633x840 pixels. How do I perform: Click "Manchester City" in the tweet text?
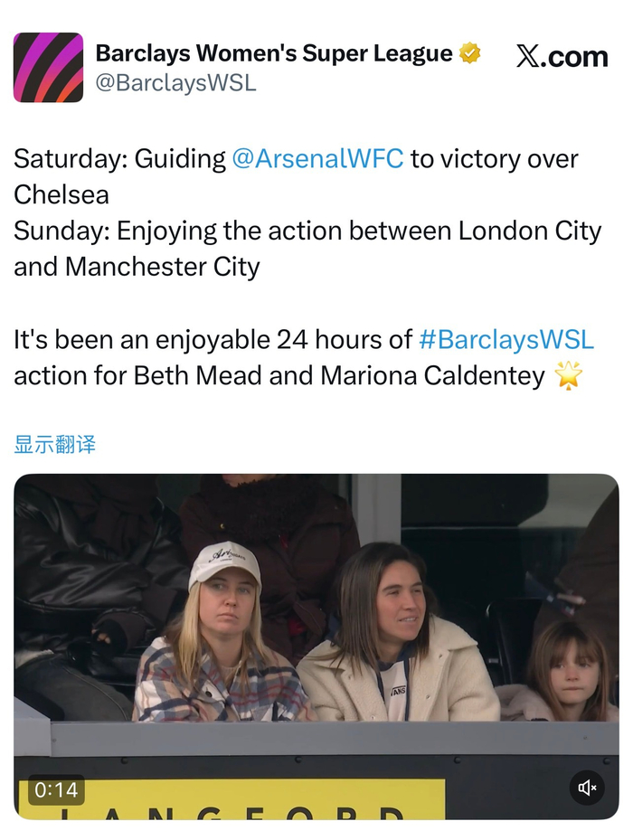coord(163,267)
